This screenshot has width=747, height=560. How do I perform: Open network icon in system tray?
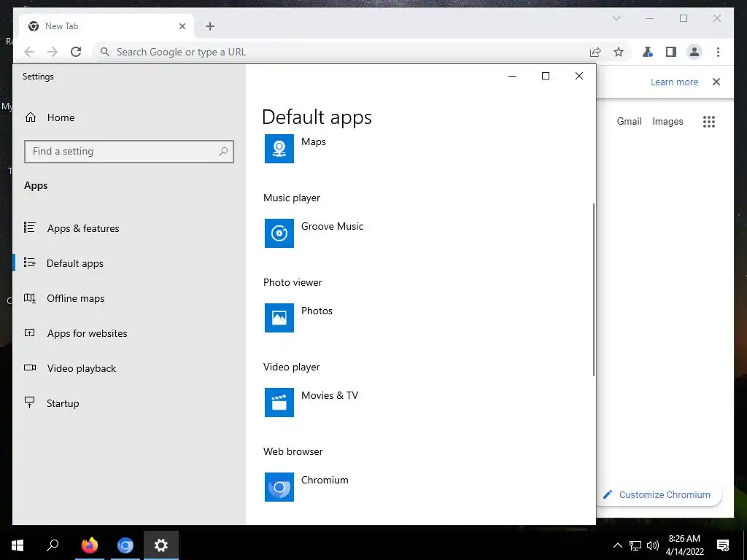click(635, 545)
